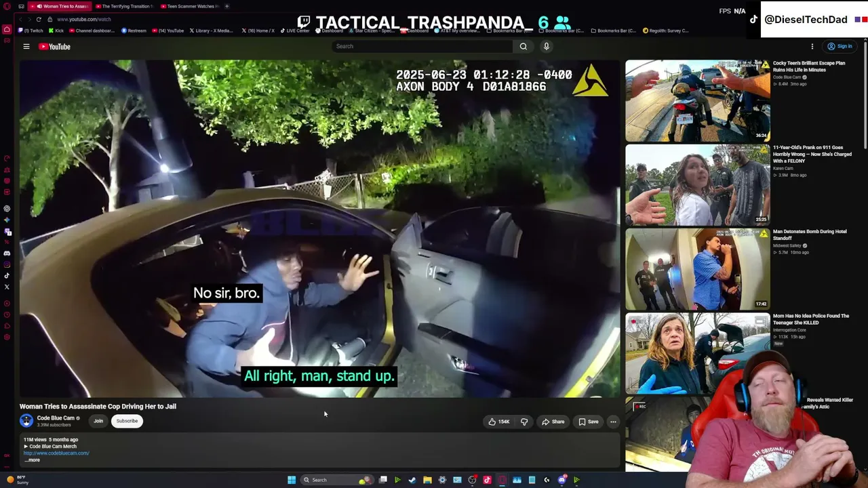Open 'Man Detonates Bomb During Hotel Standoff' thumbnail

point(698,268)
